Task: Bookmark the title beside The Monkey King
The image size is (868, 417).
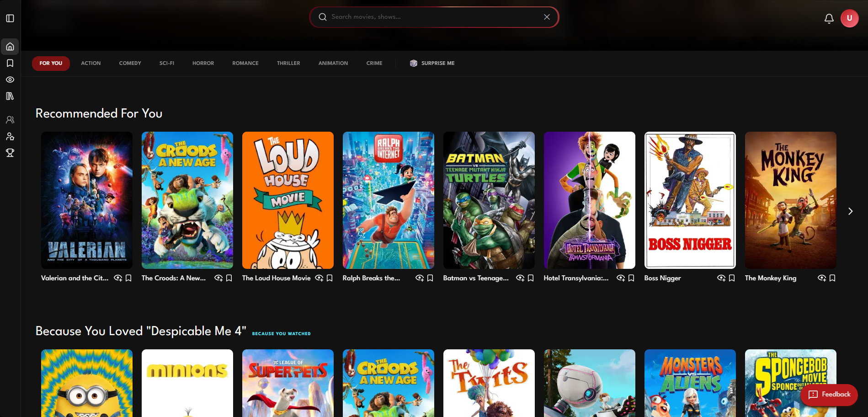Action: click(x=732, y=278)
